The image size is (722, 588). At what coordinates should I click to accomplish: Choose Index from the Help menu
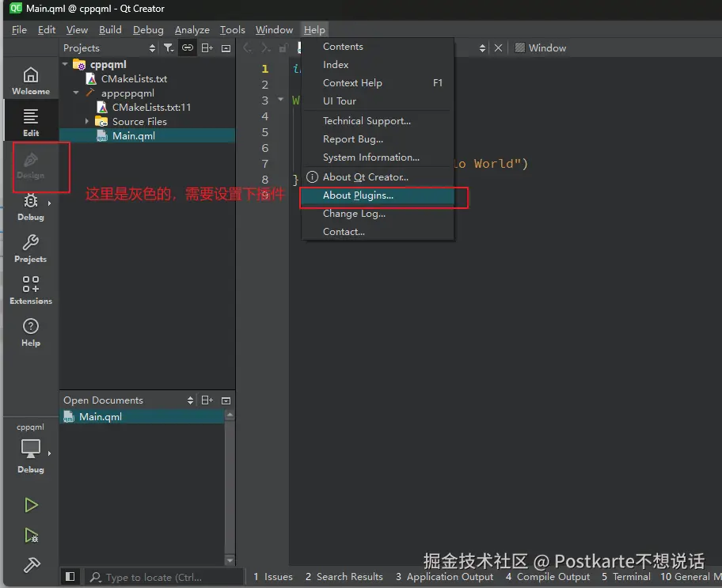[x=378, y=64]
